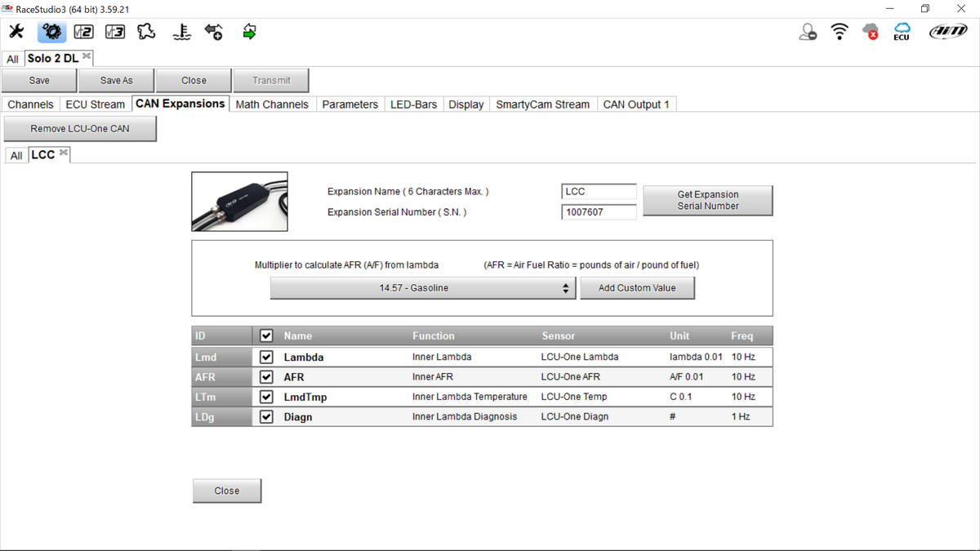Image resolution: width=980 pixels, height=551 pixels.
Task: Uncheck the Lambda channel checkbox
Action: (x=265, y=357)
